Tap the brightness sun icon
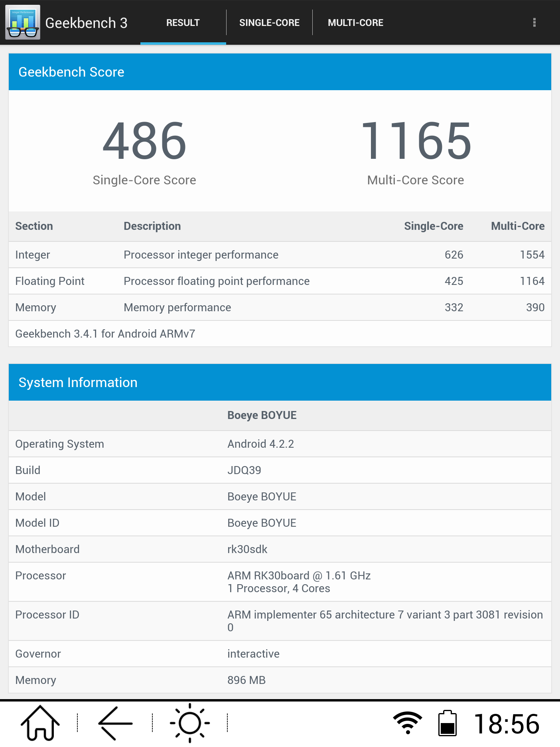 tap(190, 723)
